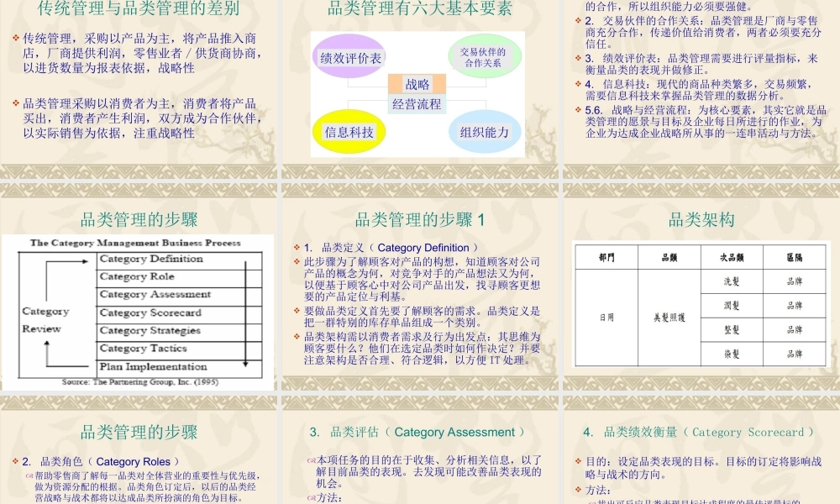Select Category Assessment row in process table
Image resolution: width=840 pixels, height=504 pixels.
(x=180, y=295)
